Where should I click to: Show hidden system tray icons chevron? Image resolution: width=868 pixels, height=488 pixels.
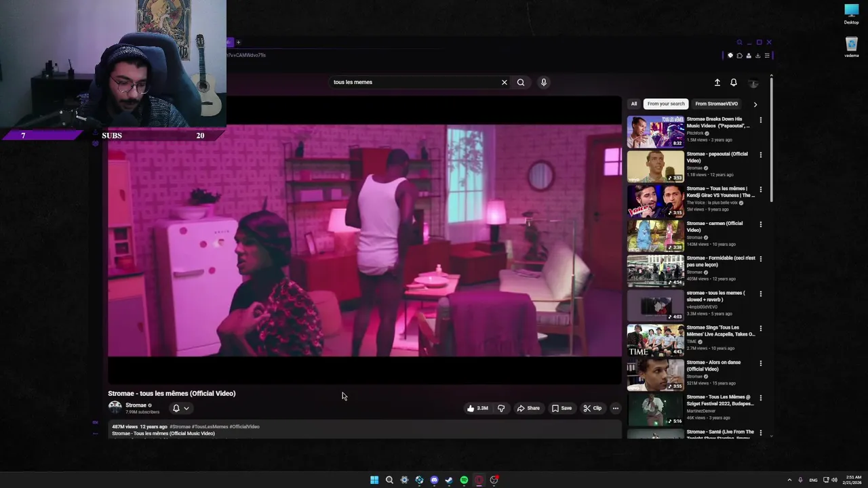tap(789, 480)
